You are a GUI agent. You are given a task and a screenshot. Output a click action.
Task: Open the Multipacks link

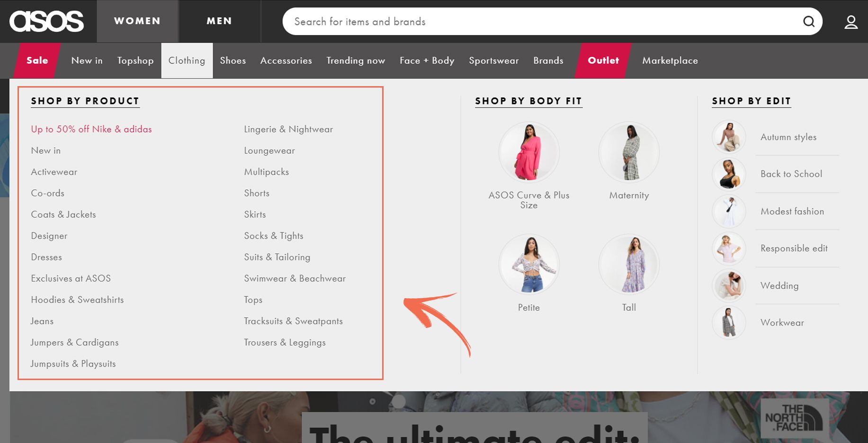[x=267, y=172]
